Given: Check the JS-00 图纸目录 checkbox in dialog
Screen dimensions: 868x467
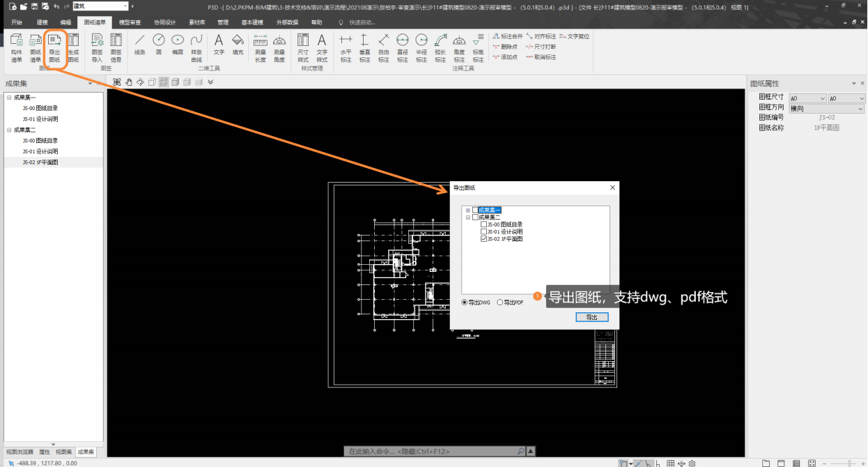Looking at the screenshot, I should pos(484,224).
